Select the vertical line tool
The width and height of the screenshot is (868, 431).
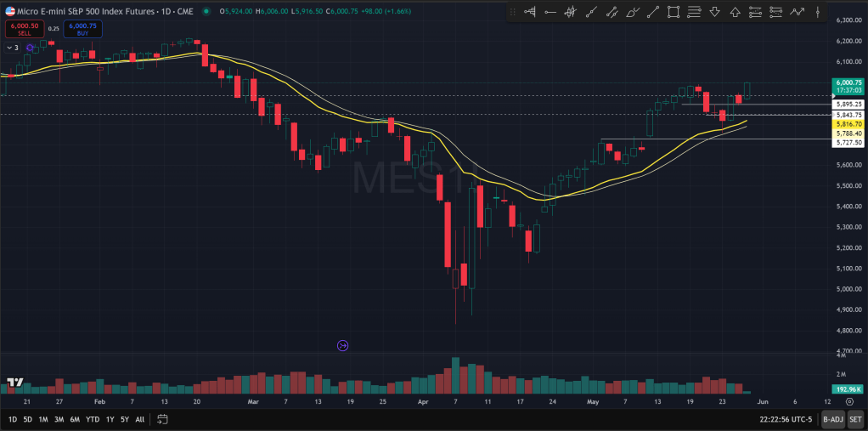(x=817, y=12)
